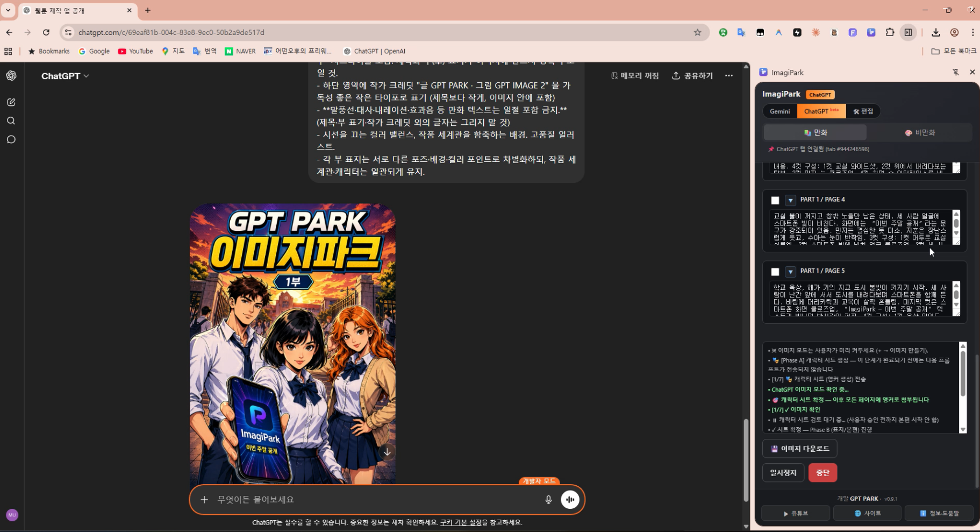Click the microphone dictation icon
Viewport: 980px width, 532px height.
point(548,500)
